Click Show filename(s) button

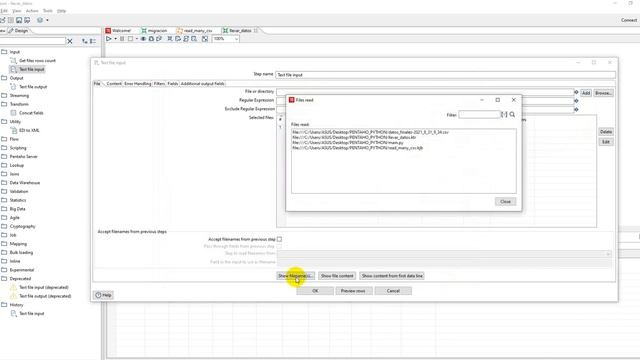click(296, 276)
